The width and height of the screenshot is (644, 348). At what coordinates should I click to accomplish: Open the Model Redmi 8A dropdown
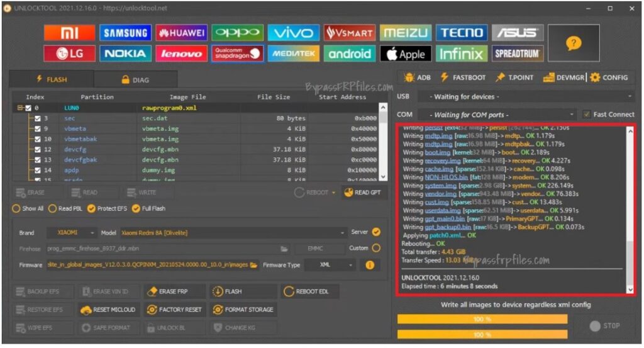[233, 233]
